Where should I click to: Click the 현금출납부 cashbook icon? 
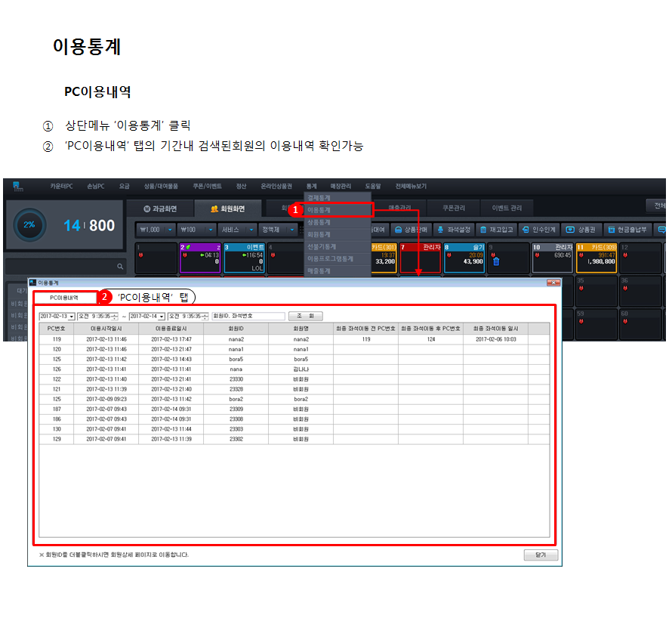[x=610, y=229]
